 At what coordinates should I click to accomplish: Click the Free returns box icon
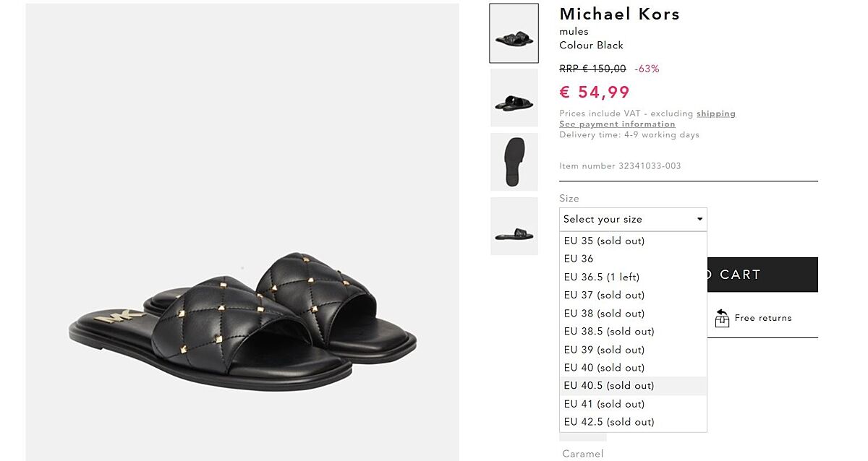[x=722, y=318]
